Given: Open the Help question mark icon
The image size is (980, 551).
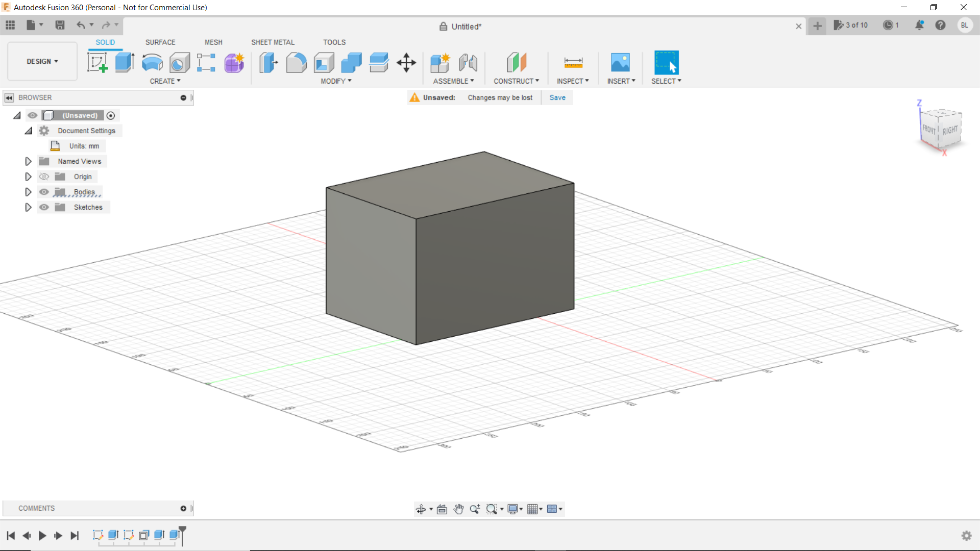Looking at the screenshot, I should pos(940,25).
